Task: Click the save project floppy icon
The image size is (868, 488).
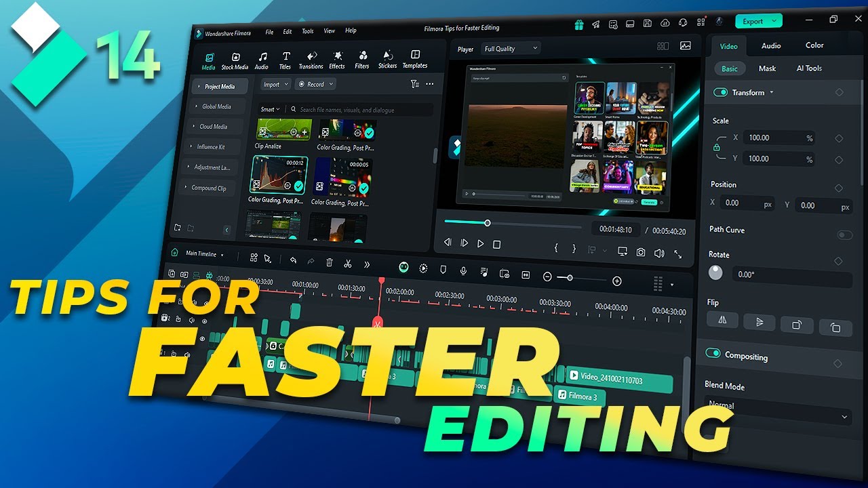Action: pyautogui.click(x=648, y=23)
